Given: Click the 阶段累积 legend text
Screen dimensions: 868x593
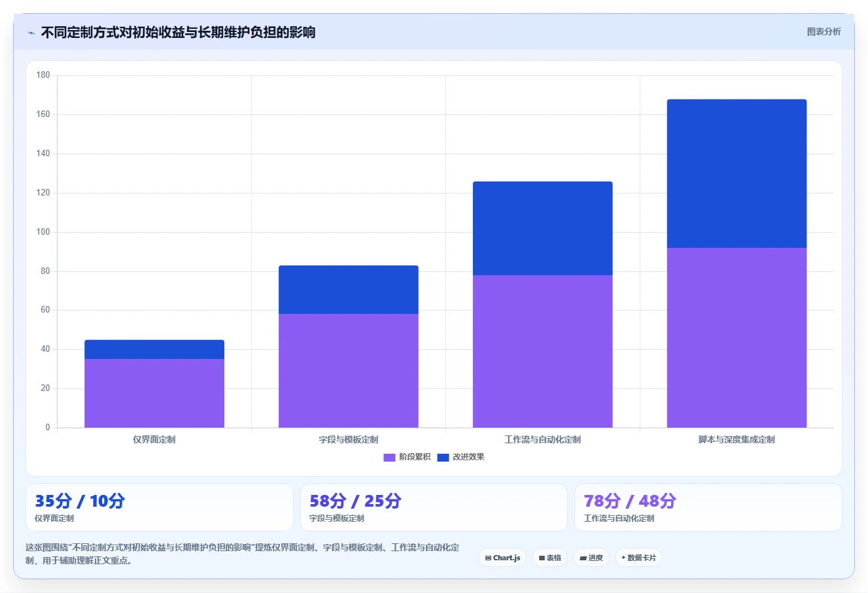Looking at the screenshot, I should pyautogui.click(x=415, y=457).
